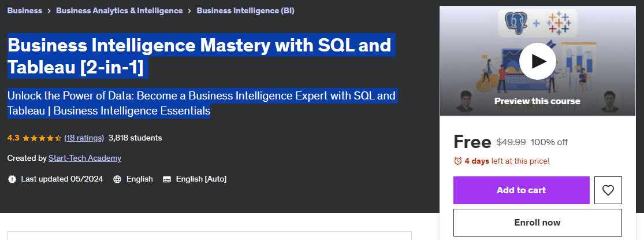Click the star rating icons

[42, 138]
